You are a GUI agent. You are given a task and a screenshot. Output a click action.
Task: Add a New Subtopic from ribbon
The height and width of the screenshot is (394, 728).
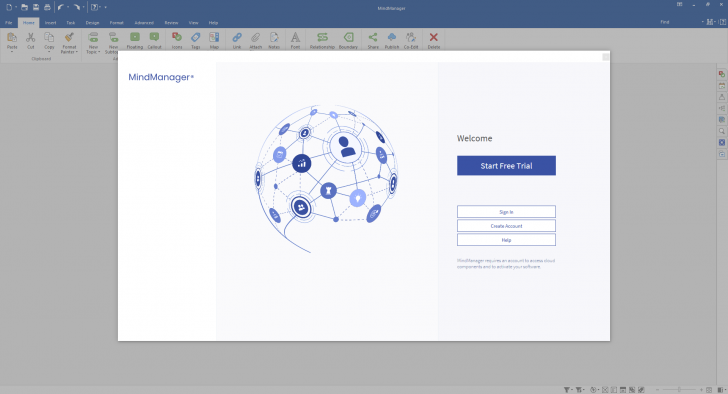(113, 38)
